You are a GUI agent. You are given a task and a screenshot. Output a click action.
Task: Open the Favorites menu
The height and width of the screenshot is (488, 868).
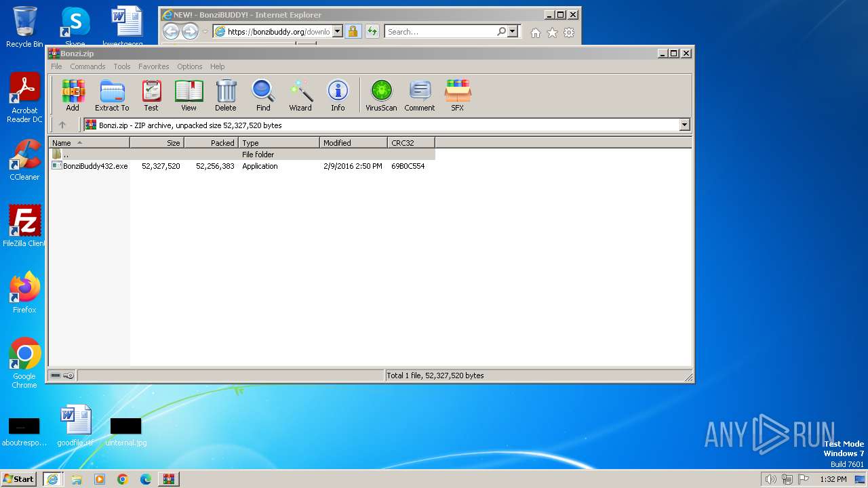coord(154,66)
